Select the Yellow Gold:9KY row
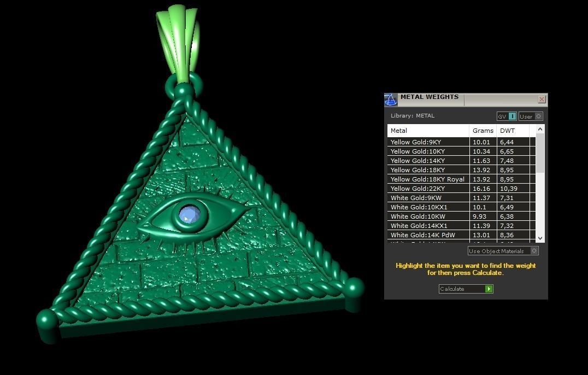Viewport: 588px width, 375px height. [x=461, y=142]
